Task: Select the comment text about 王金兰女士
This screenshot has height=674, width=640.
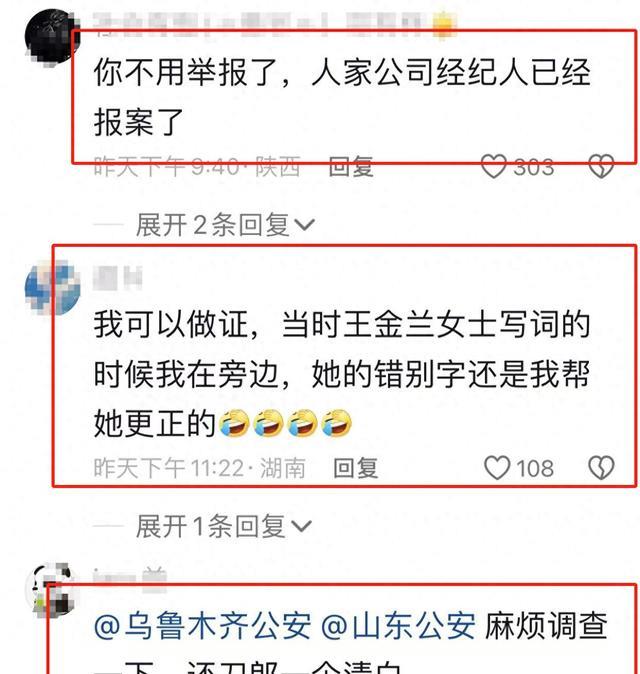Action: (342, 374)
